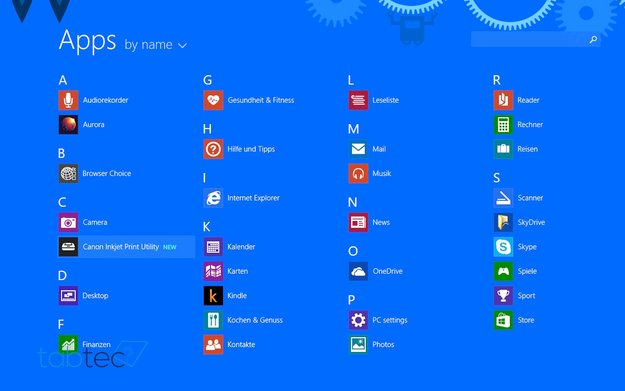Click the letter M group header
Image resolution: width=625 pixels, height=391 pixels.
pos(354,129)
